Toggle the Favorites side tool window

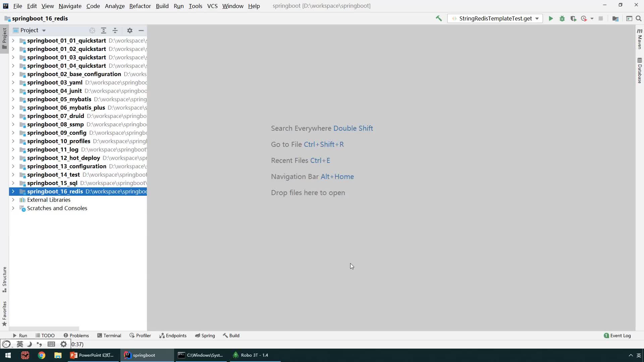[4, 314]
